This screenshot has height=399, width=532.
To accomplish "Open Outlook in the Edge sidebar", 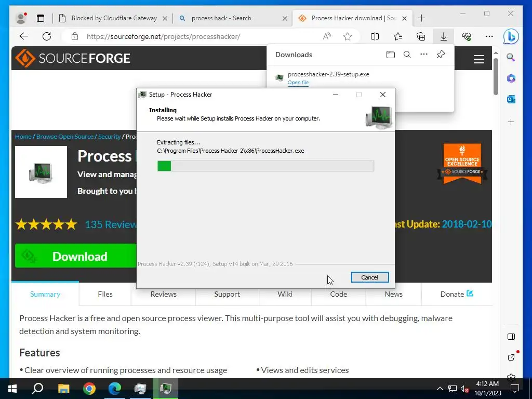I will click(x=511, y=99).
